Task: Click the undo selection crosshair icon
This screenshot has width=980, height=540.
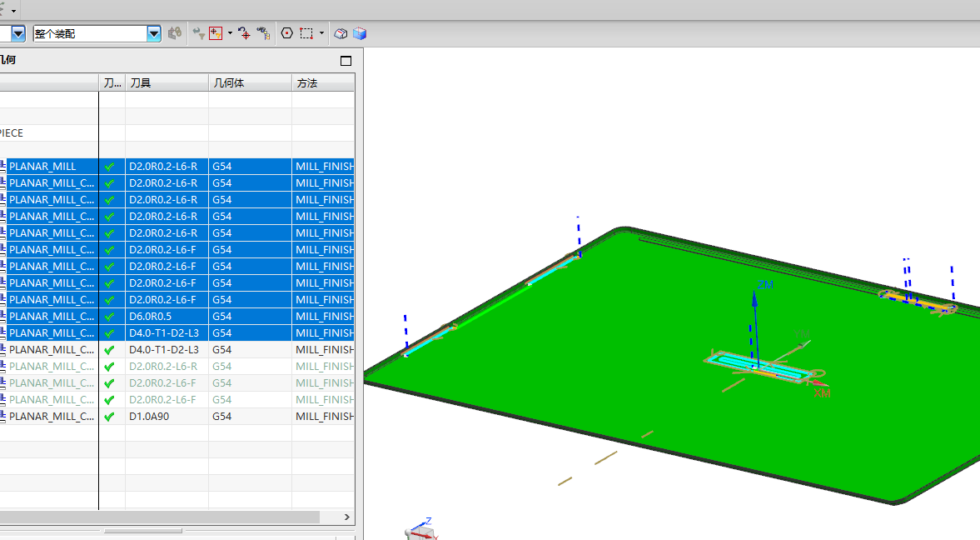Action: click(x=244, y=34)
